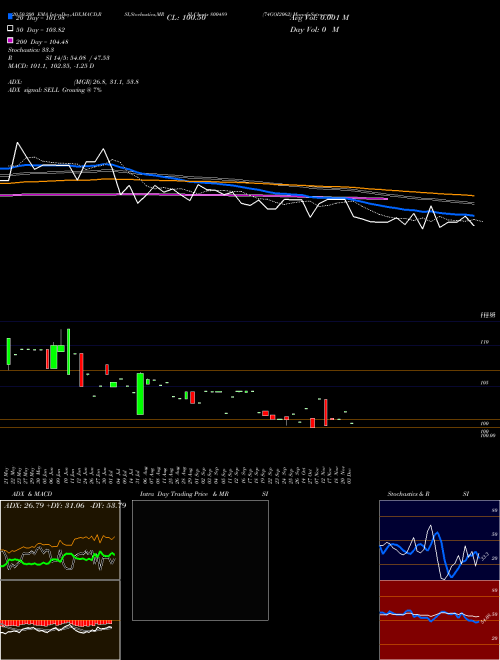Click the 'ADX & MACD' panel title
This screenshot has height=660, width=500.
point(32,494)
